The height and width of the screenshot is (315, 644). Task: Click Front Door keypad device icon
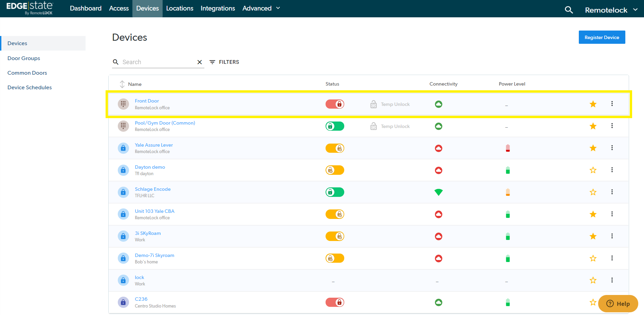click(x=123, y=104)
